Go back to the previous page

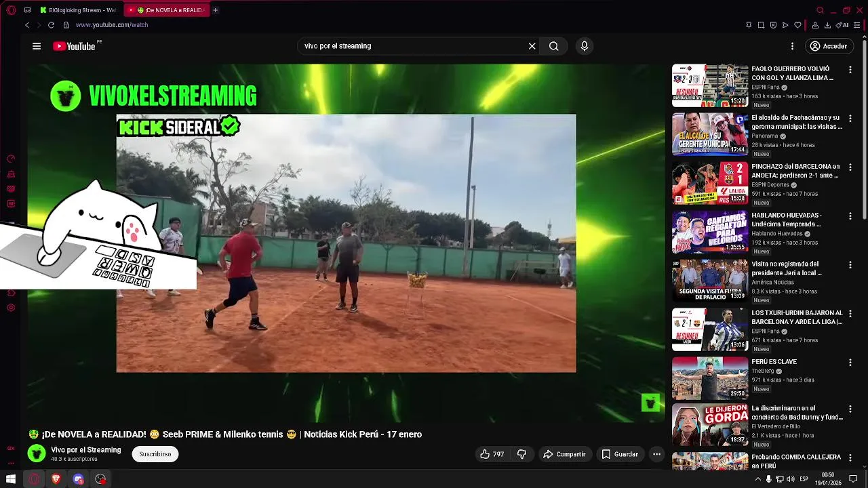27,25
